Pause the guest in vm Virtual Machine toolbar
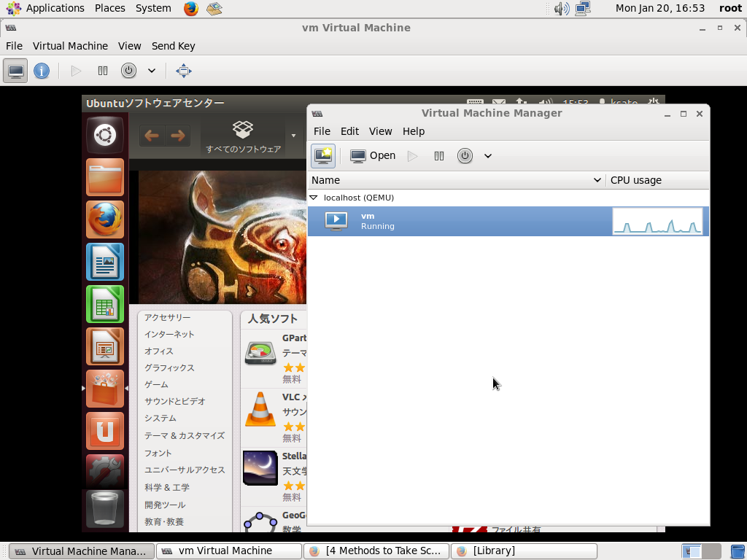 (102, 71)
